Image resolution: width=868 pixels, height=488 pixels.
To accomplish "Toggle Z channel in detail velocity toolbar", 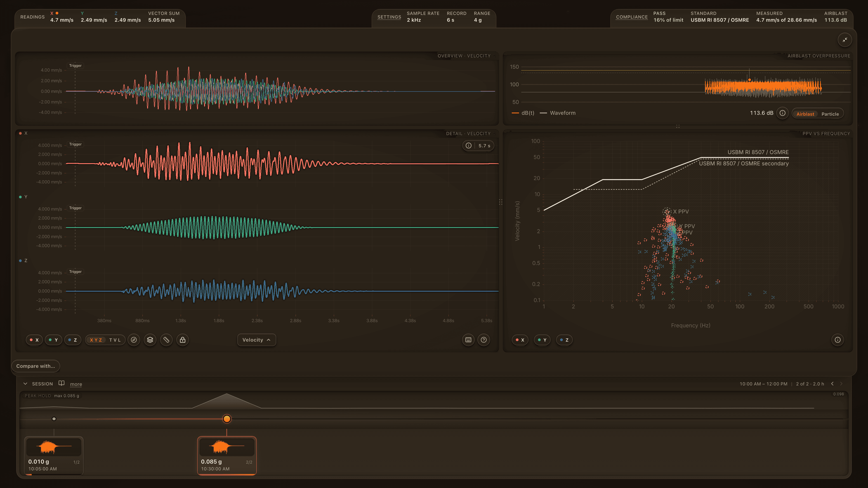I will click(72, 340).
